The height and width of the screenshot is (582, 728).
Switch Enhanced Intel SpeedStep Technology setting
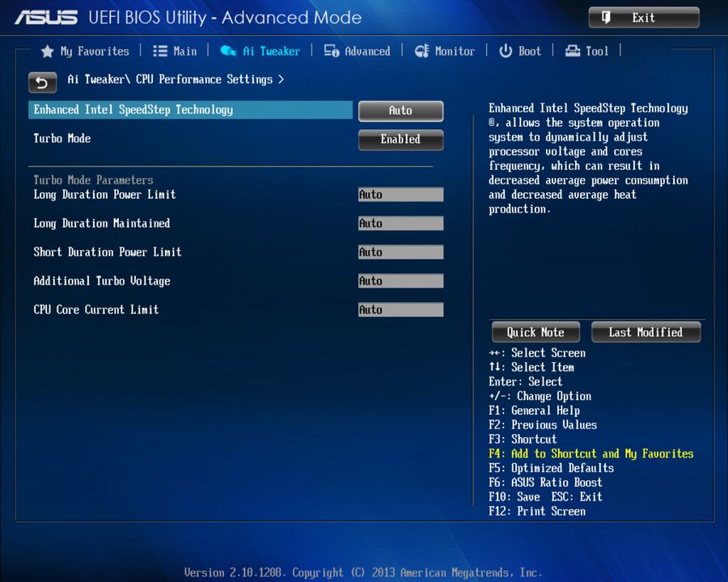click(x=400, y=111)
